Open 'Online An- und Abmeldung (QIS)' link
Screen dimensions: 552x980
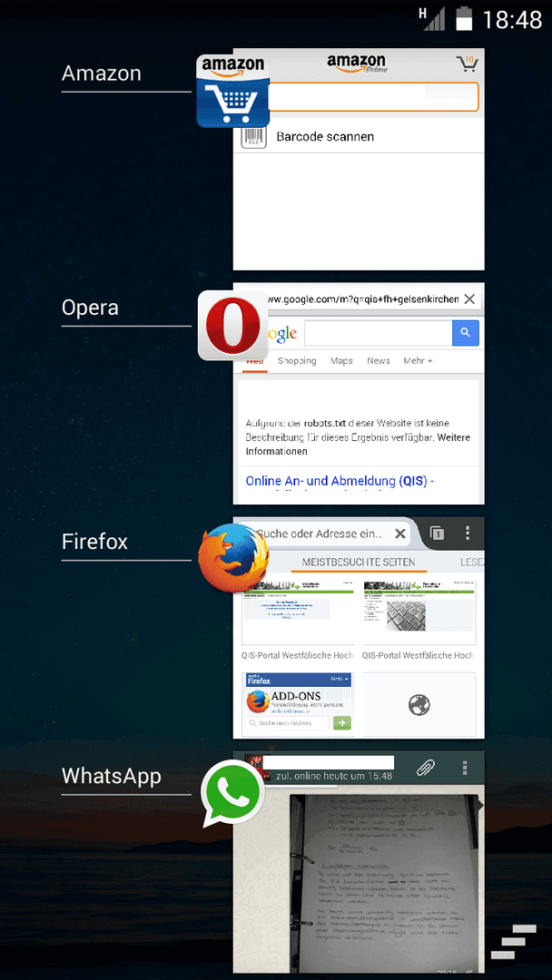(340, 481)
